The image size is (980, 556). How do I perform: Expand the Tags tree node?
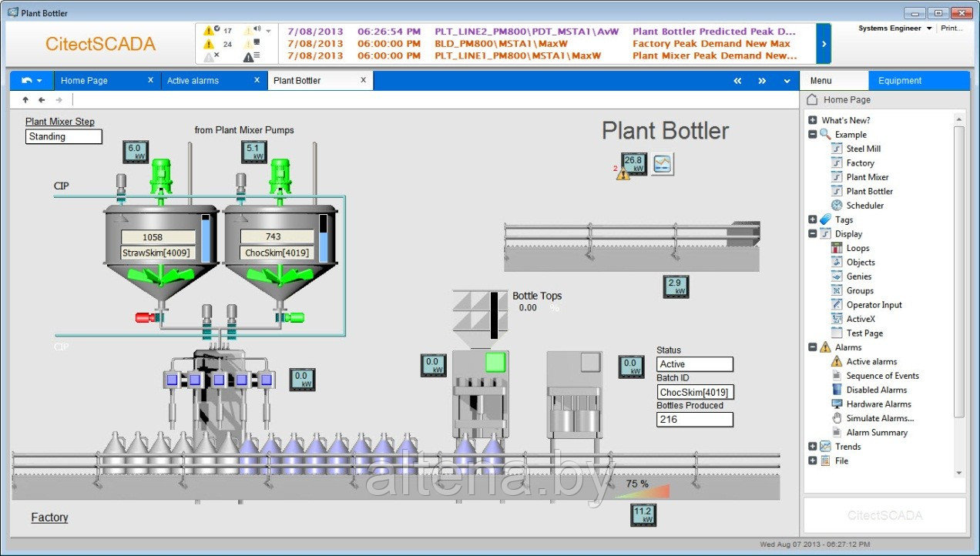pos(814,219)
